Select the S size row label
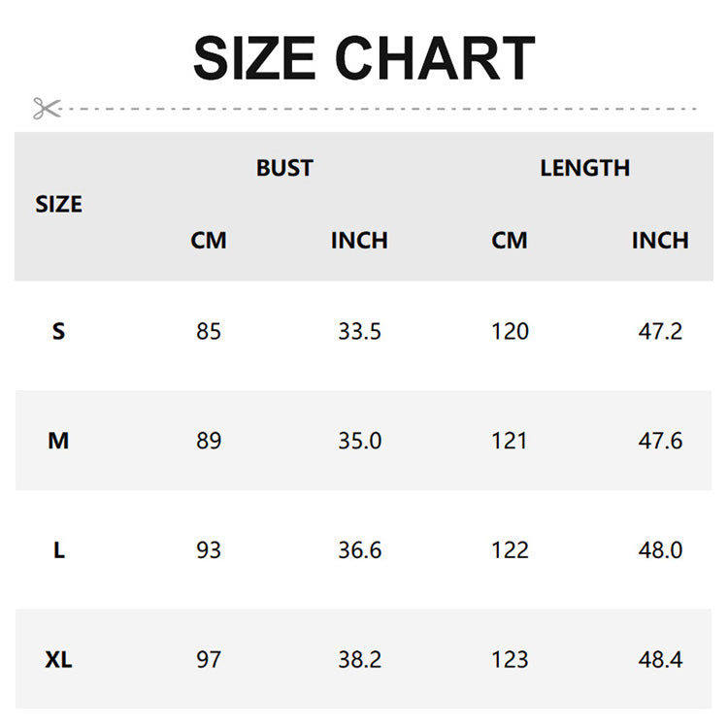Screen dimensions: 728x728 (58, 332)
